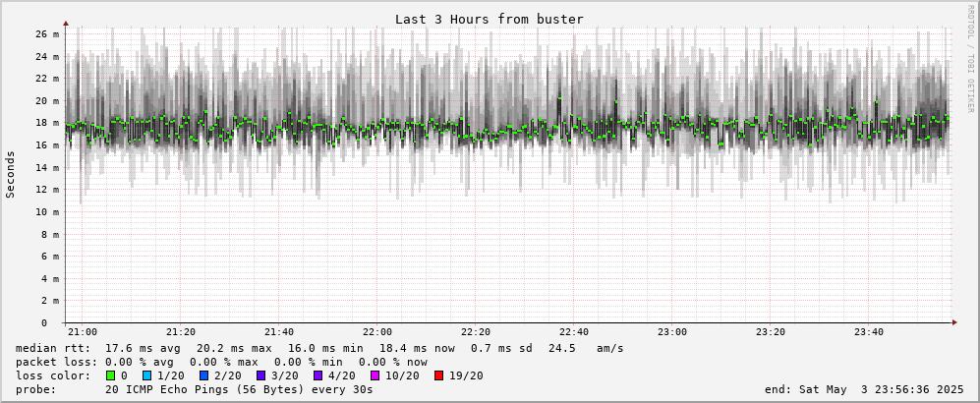The image size is (980, 403).
Task: Click the '16.0 ms min' value
Action: tap(325, 348)
